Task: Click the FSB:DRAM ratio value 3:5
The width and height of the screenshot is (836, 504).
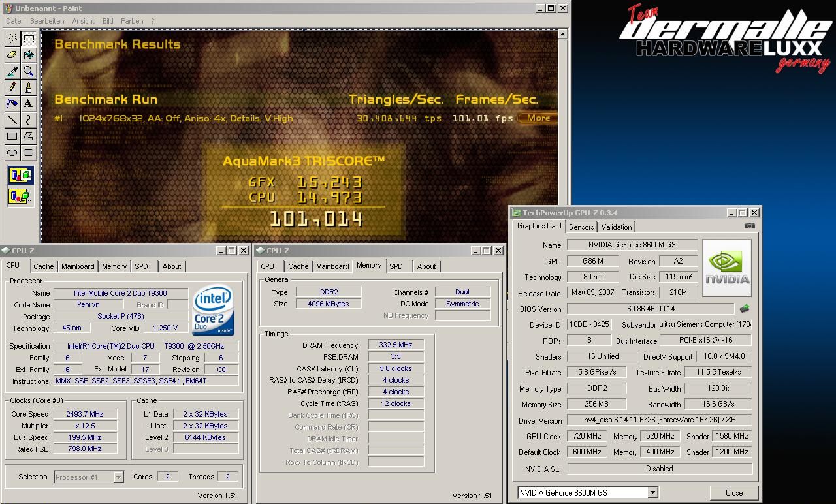Action: tap(396, 357)
